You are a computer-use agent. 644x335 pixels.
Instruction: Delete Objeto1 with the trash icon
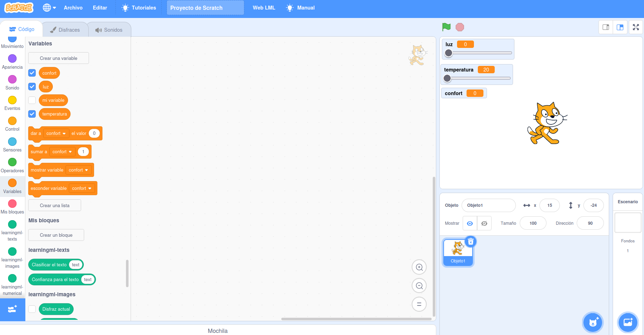tap(471, 242)
